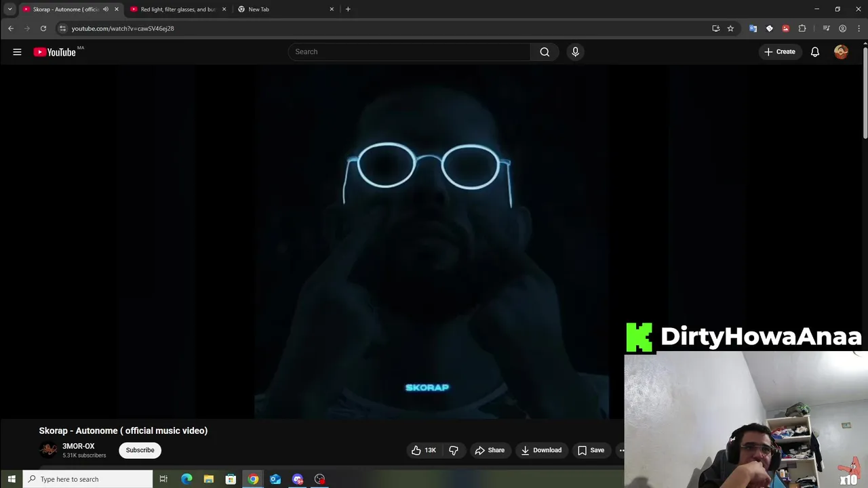Open YouTube notifications bell
The width and height of the screenshot is (868, 488).
[815, 52]
